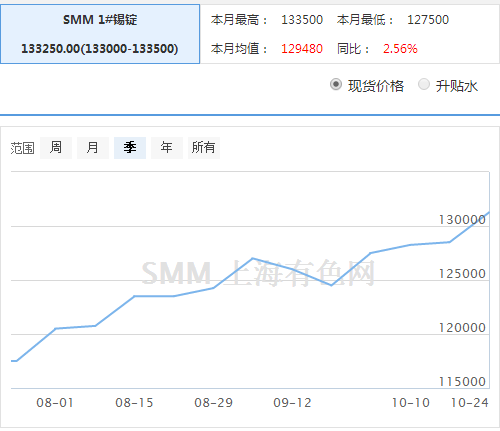Click the 本月均值 129480 value

302,49
